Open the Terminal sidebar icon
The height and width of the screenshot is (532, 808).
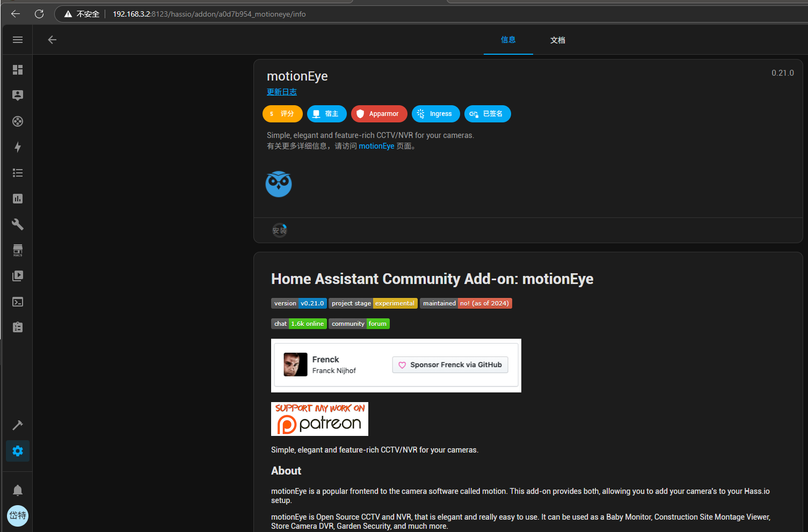[x=18, y=302]
